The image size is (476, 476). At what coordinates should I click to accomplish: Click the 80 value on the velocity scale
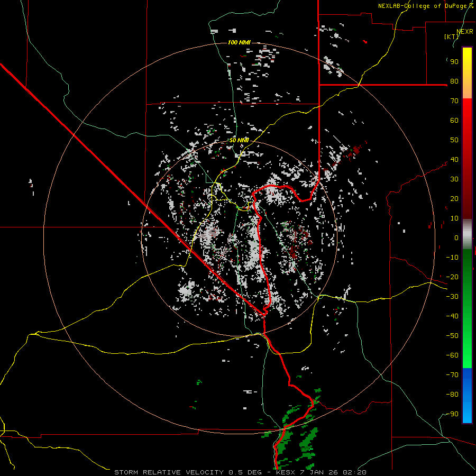[x=454, y=81]
